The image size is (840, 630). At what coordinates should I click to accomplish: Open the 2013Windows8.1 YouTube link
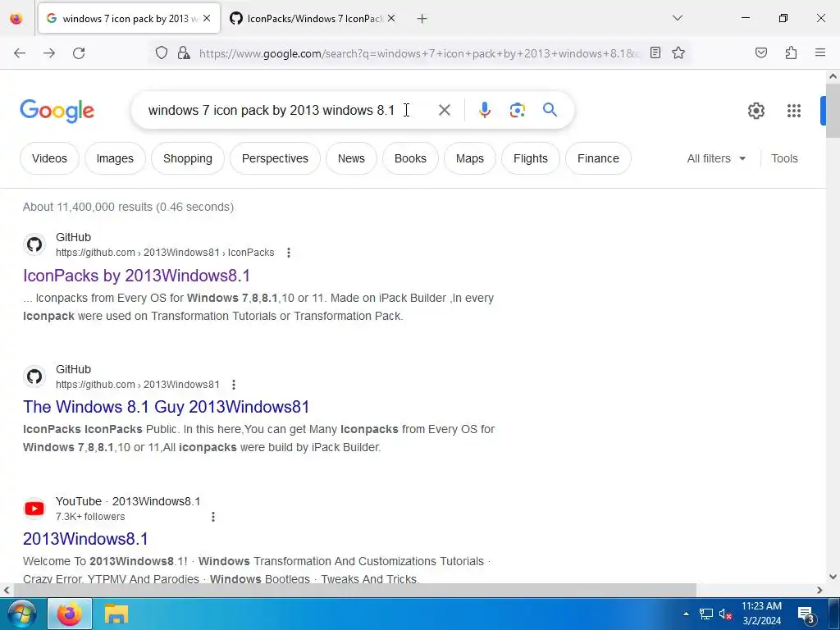click(x=85, y=539)
